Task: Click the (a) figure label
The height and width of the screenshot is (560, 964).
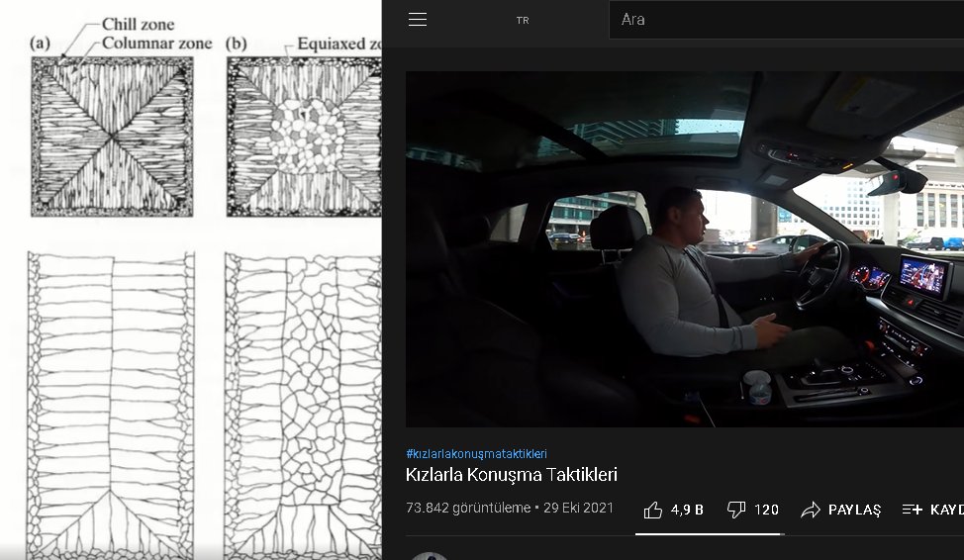Action: (40, 43)
